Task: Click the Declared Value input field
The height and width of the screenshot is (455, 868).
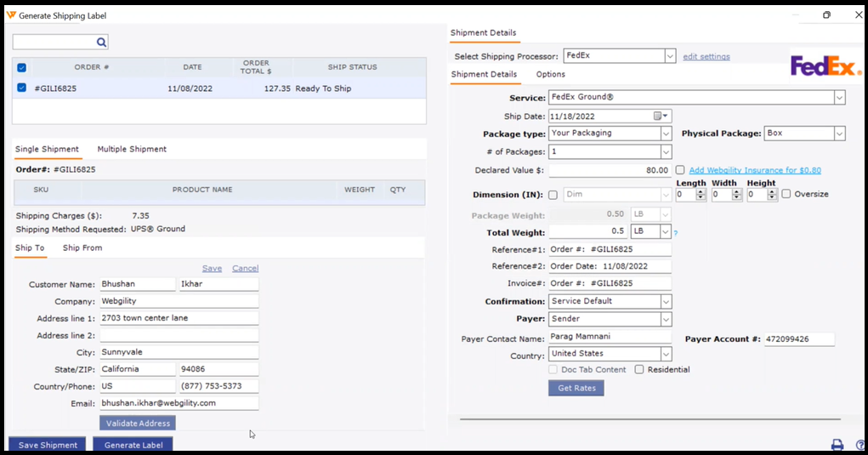Action: click(610, 170)
